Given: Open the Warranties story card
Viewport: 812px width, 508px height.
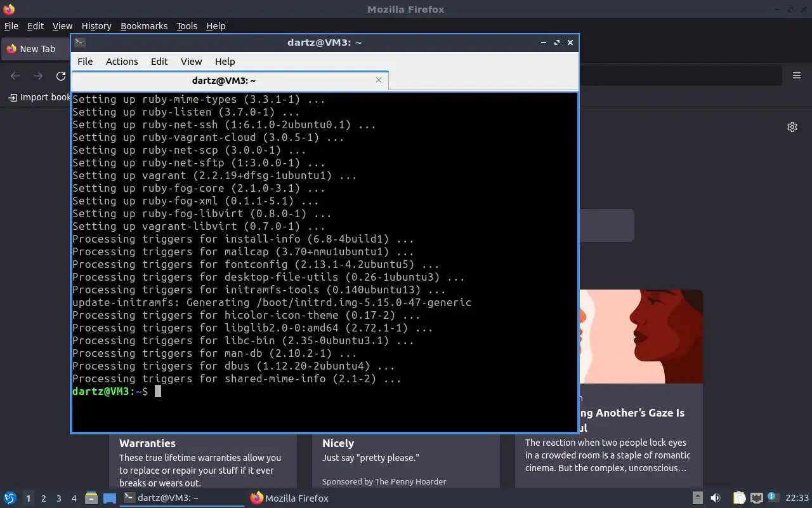Looking at the screenshot, I should tap(203, 460).
